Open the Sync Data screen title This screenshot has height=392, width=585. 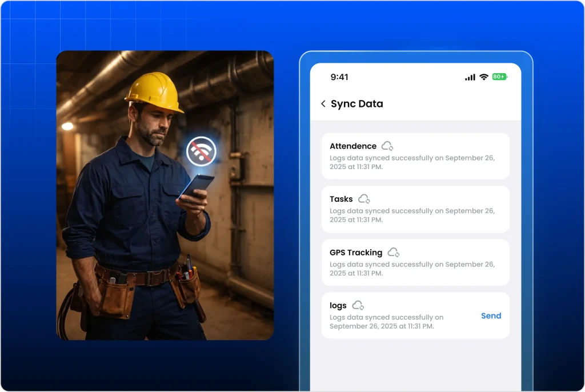[357, 103]
